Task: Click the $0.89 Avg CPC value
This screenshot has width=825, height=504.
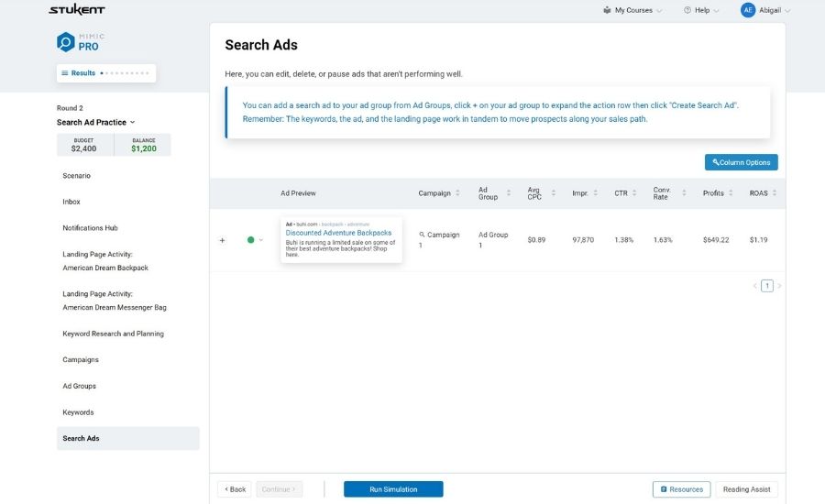Action: pos(536,240)
